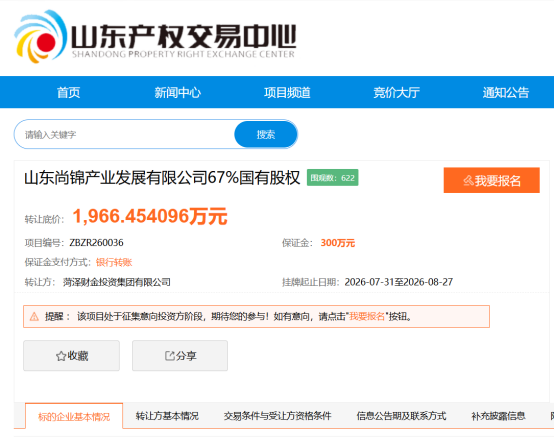Viewport: 554px width, 438px height.
Task: Open the 交易条件与受让方资格条件 tab
Action: point(277,416)
